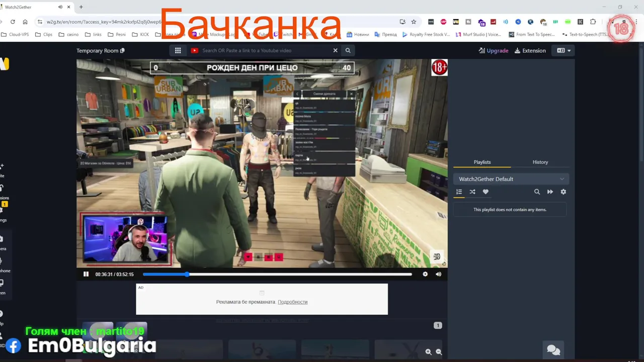Open From Text To Speech bookmark
644x362 pixels.
pos(531,34)
